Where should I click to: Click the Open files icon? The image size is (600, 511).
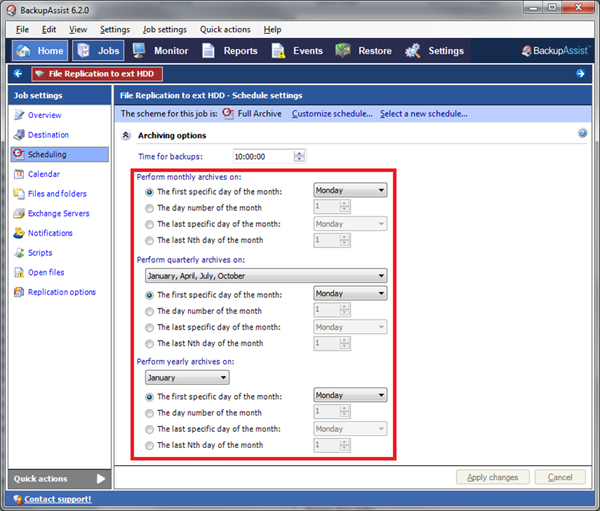(19, 272)
